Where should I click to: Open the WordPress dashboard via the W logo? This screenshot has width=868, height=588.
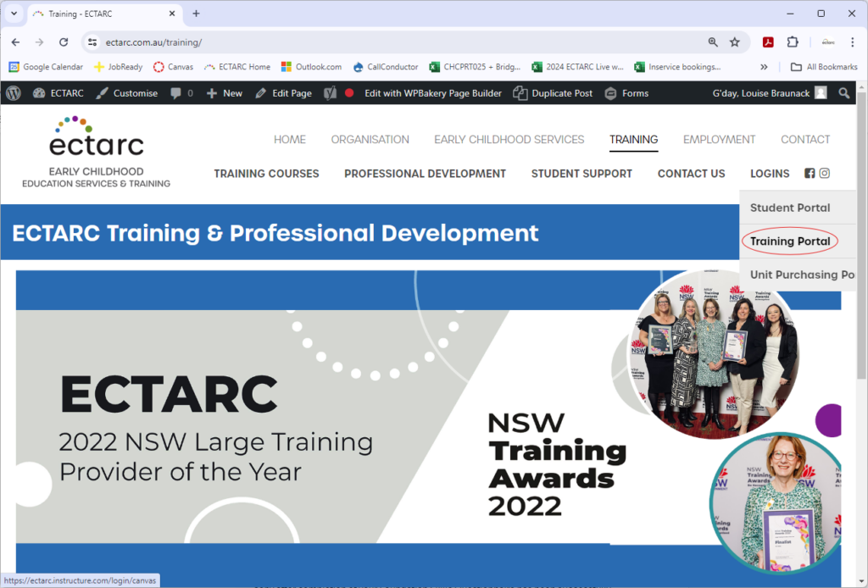pos(13,93)
